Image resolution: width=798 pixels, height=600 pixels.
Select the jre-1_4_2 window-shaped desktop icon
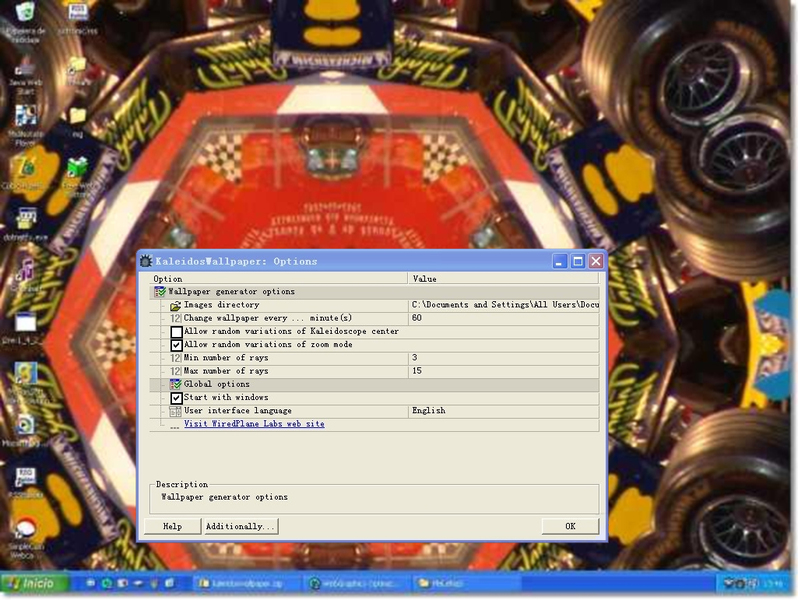(24, 328)
